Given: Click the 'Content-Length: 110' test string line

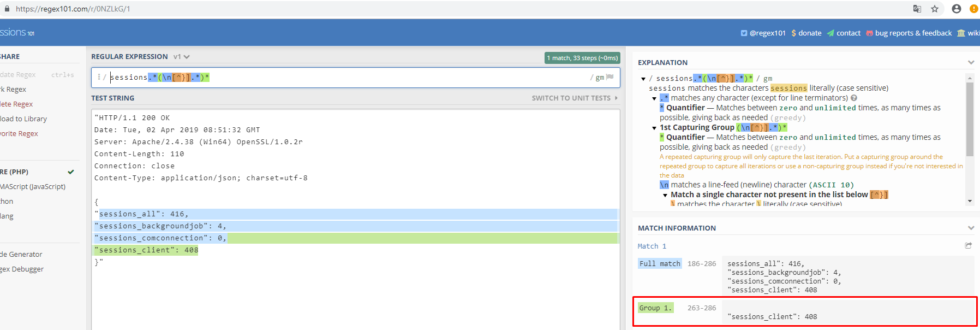Looking at the screenshot, I should tap(139, 154).
